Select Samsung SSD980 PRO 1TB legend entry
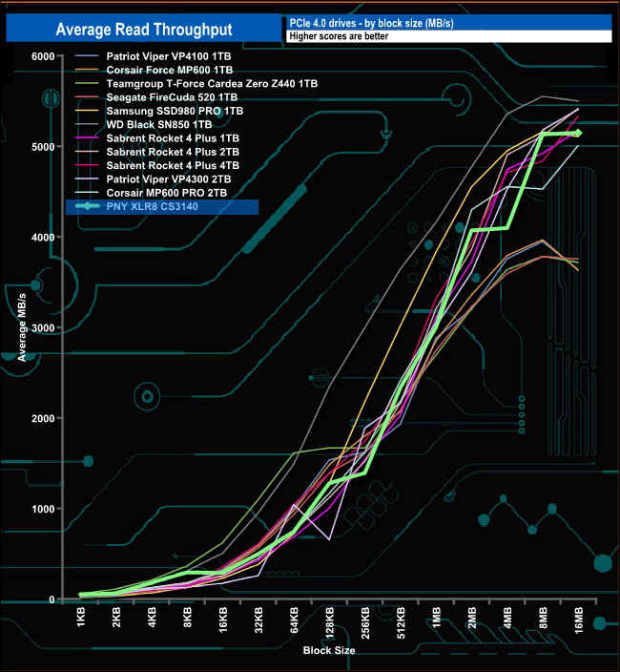Image resolution: width=620 pixels, height=672 pixels. coord(159,111)
